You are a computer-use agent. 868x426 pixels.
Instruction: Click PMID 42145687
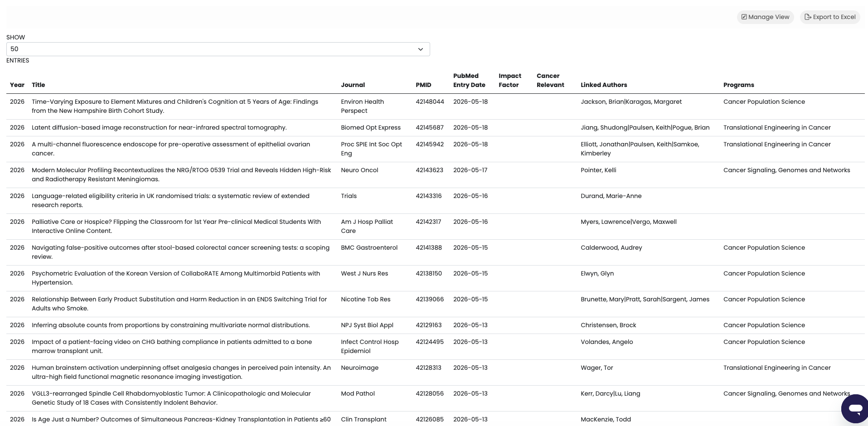tap(430, 127)
